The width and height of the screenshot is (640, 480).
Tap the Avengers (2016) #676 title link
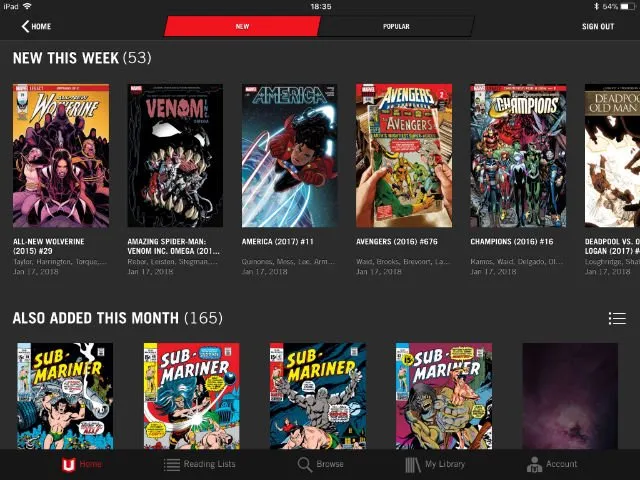(x=397, y=242)
